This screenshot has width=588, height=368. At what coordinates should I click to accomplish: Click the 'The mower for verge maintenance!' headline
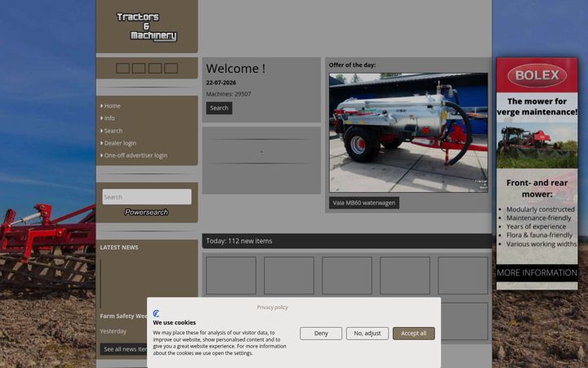click(537, 106)
